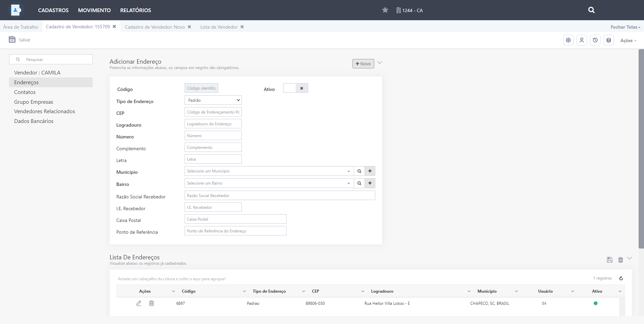Viewport: 644px width, 324px height.
Task: Delete address row 6897 with trash icon
Action: (152, 303)
